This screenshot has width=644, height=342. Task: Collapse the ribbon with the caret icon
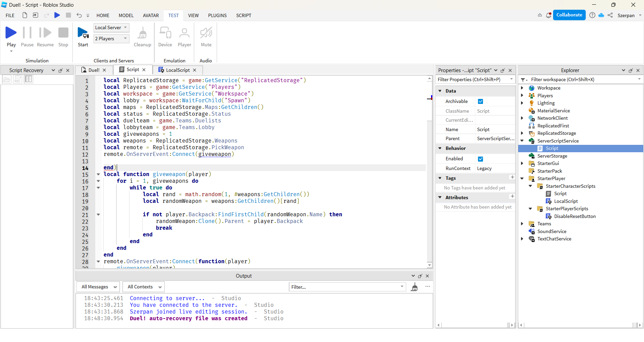pyautogui.click(x=540, y=15)
